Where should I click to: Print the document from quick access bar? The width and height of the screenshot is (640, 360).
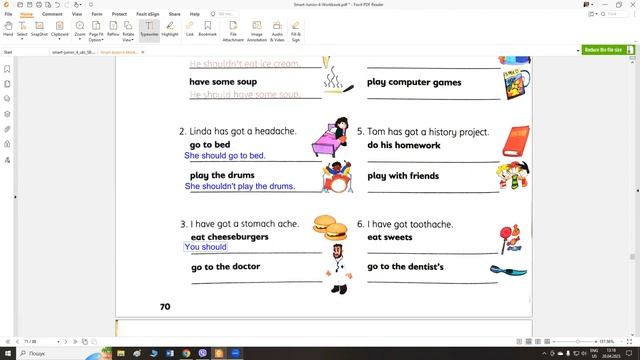[x=39, y=4]
